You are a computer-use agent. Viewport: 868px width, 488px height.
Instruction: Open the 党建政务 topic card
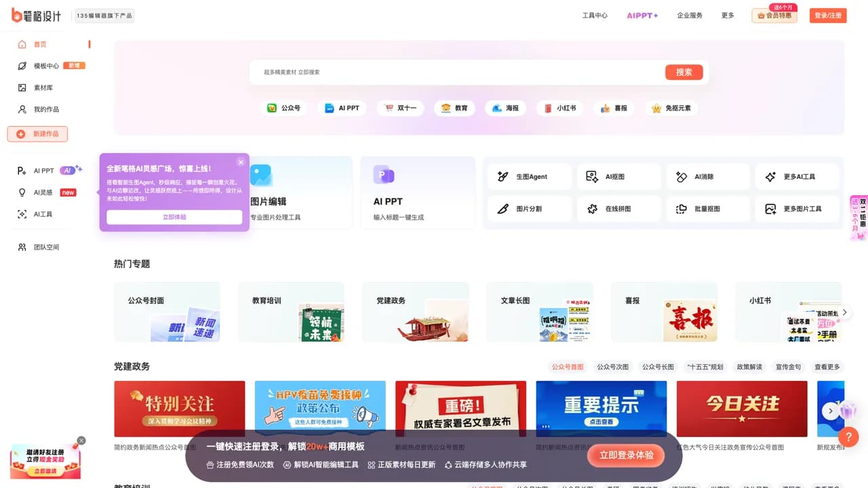[416, 312]
